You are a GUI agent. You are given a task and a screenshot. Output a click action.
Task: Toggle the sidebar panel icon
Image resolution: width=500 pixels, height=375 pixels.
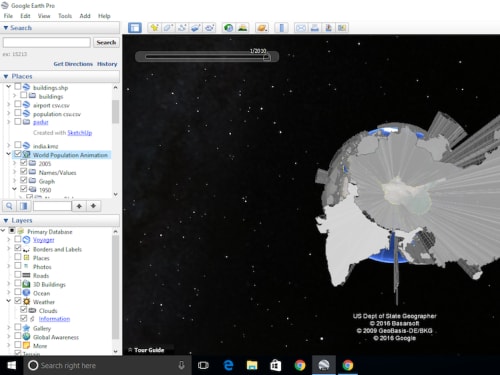click(135, 28)
